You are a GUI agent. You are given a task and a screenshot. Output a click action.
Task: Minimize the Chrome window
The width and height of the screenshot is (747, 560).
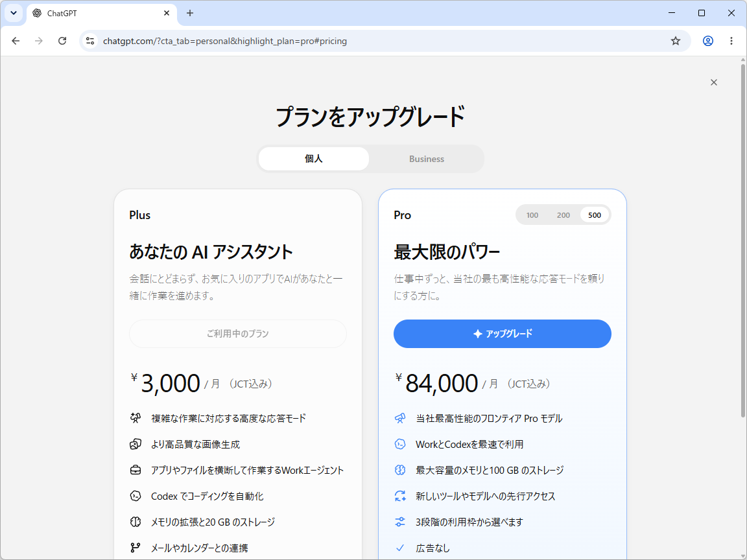click(x=672, y=13)
